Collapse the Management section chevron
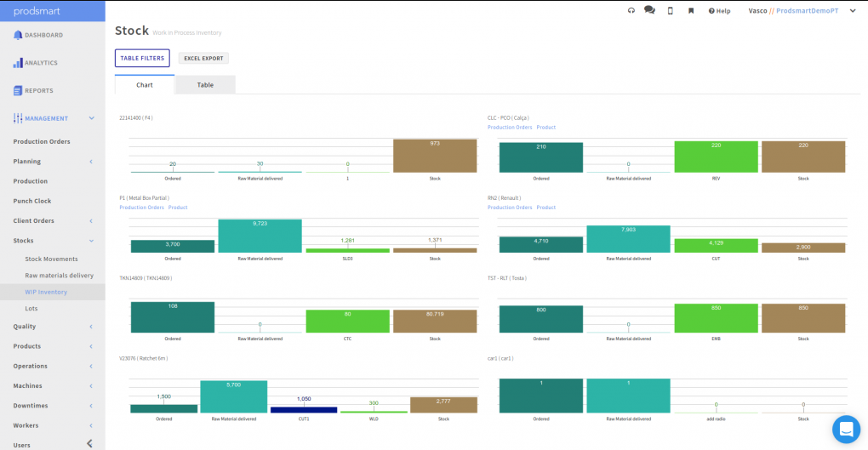The width and height of the screenshot is (868, 450). 91,118
